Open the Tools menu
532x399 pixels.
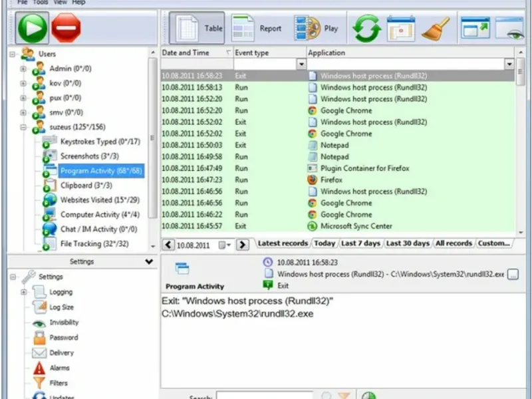click(x=41, y=3)
